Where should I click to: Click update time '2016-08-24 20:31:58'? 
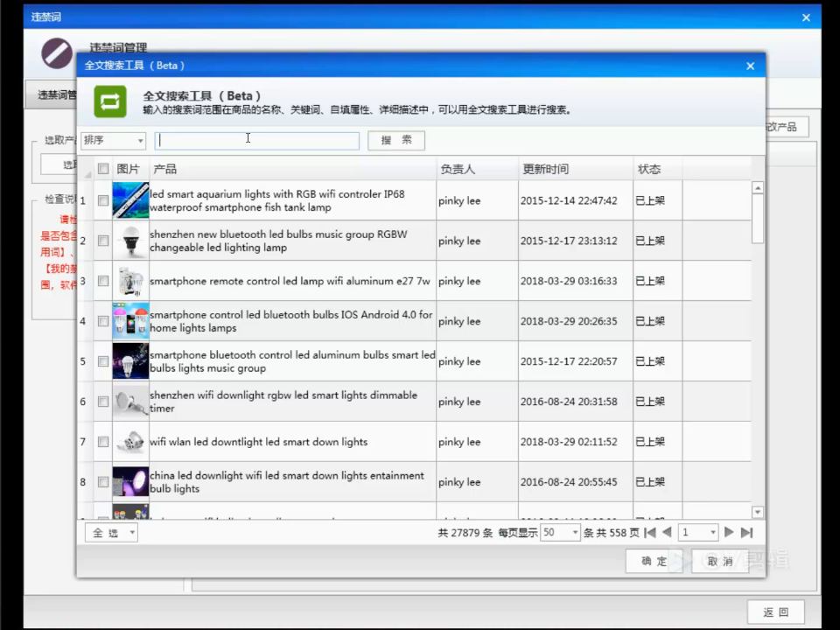pos(569,402)
